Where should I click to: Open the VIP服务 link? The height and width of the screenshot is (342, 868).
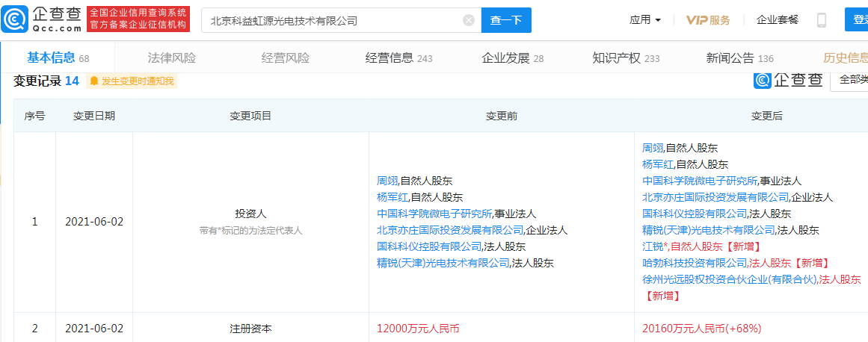(x=708, y=20)
